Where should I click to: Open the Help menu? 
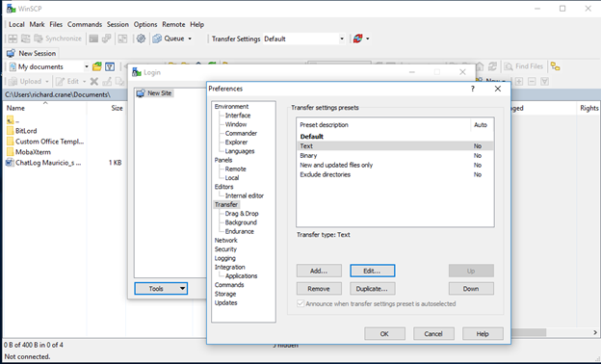[x=197, y=24]
